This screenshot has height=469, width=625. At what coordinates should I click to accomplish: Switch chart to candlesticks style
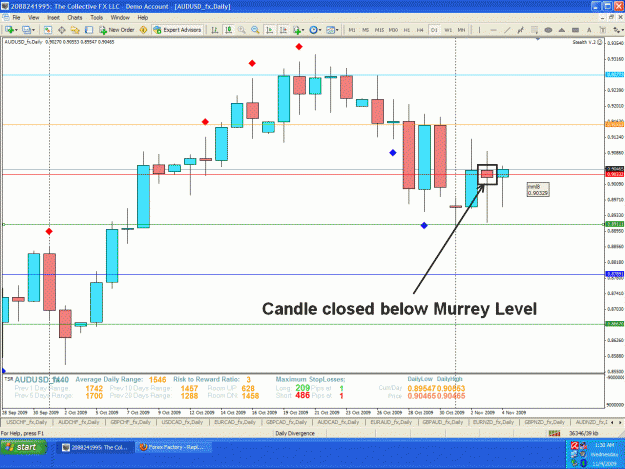(228, 30)
